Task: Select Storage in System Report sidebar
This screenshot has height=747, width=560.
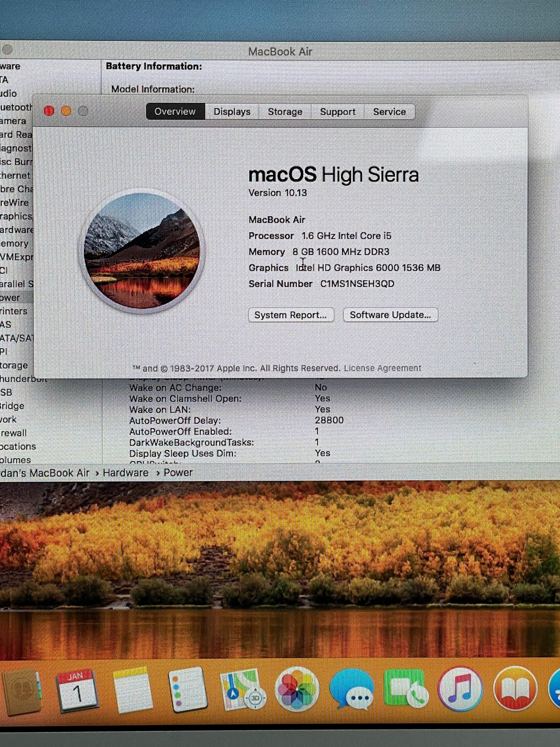Action: 14,365
